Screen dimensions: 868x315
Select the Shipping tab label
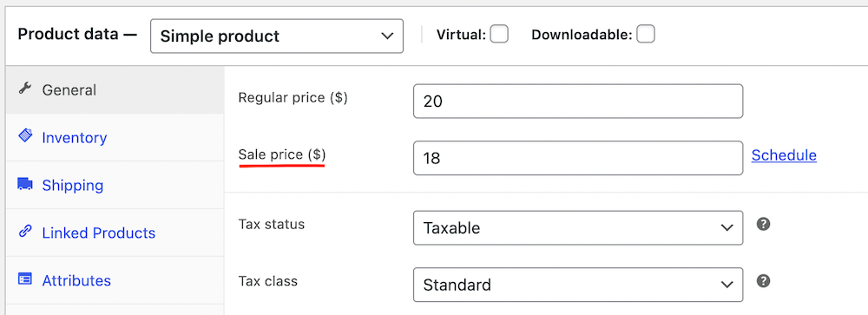(x=73, y=185)
